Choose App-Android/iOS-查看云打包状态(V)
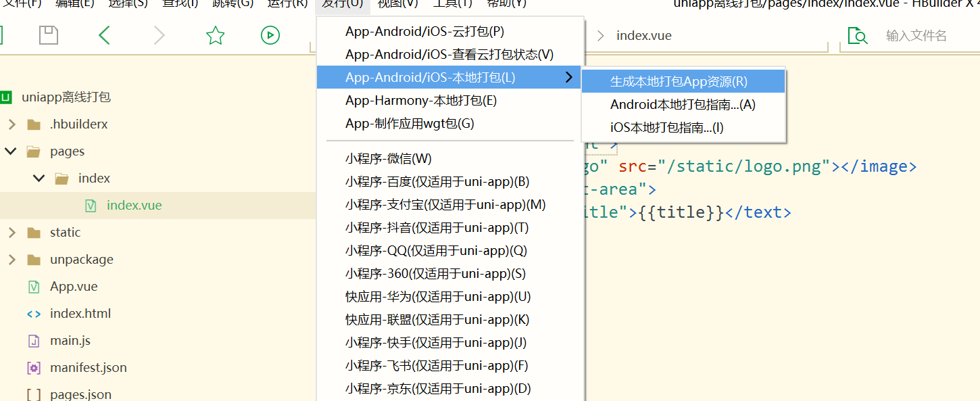980x401 pixels. point(450,55)
